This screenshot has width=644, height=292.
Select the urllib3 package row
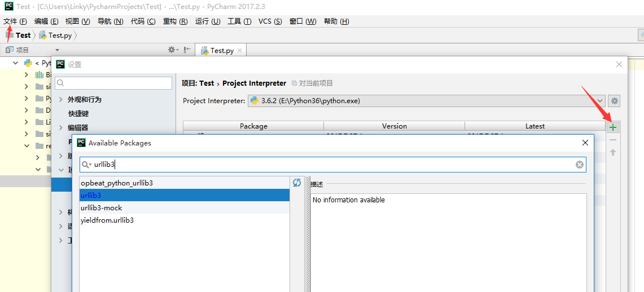click(x=185, y=195)
